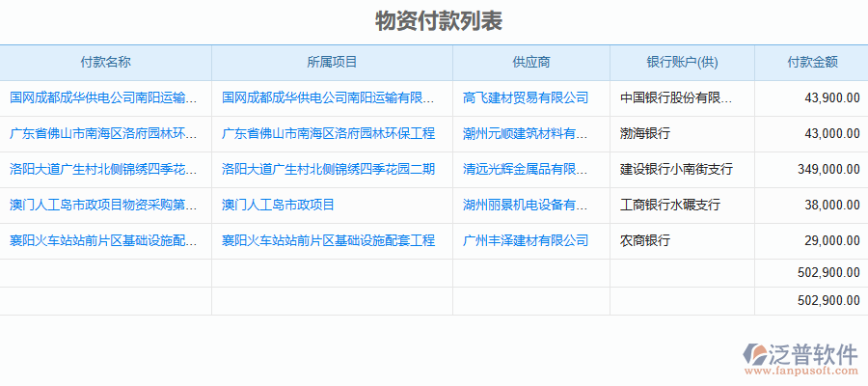Open supplier 高飞建材贸易有限公司
This screenshot has width=868, height=386.
click(526, 98)
